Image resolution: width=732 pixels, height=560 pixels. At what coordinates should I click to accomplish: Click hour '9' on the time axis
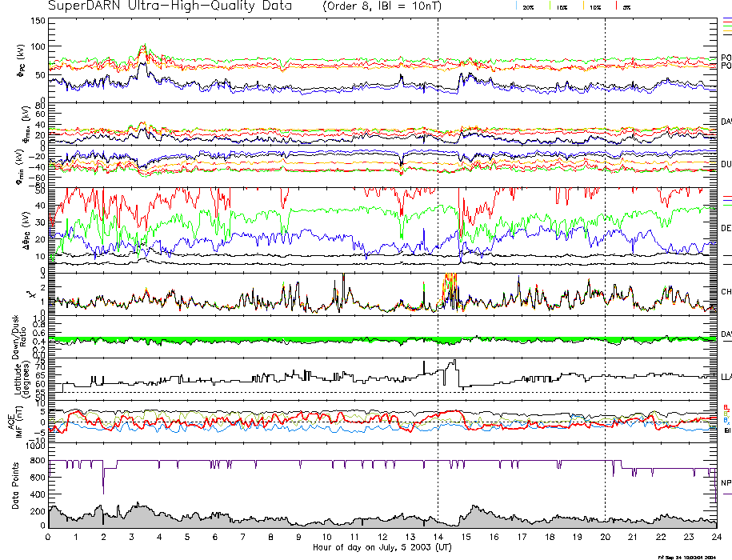click(298, 537)
